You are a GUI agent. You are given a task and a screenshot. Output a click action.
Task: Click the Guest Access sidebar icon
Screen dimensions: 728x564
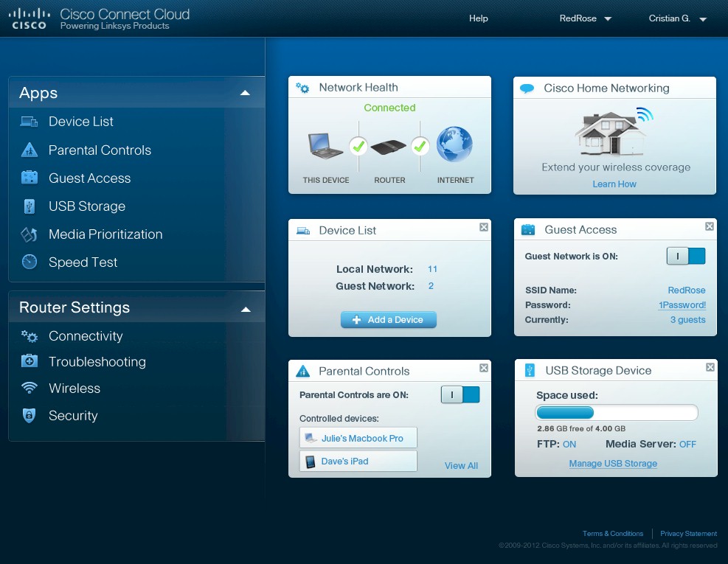(x=30, y=178)
